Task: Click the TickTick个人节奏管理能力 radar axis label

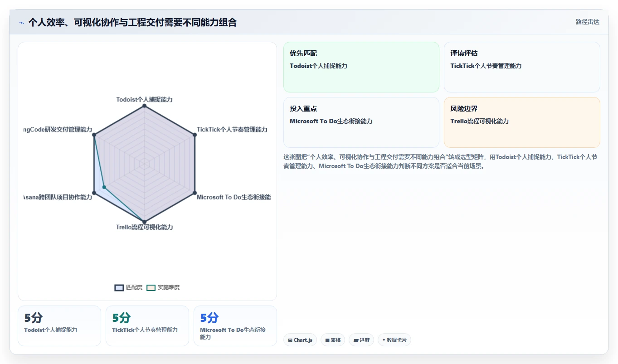Action: 232,130
